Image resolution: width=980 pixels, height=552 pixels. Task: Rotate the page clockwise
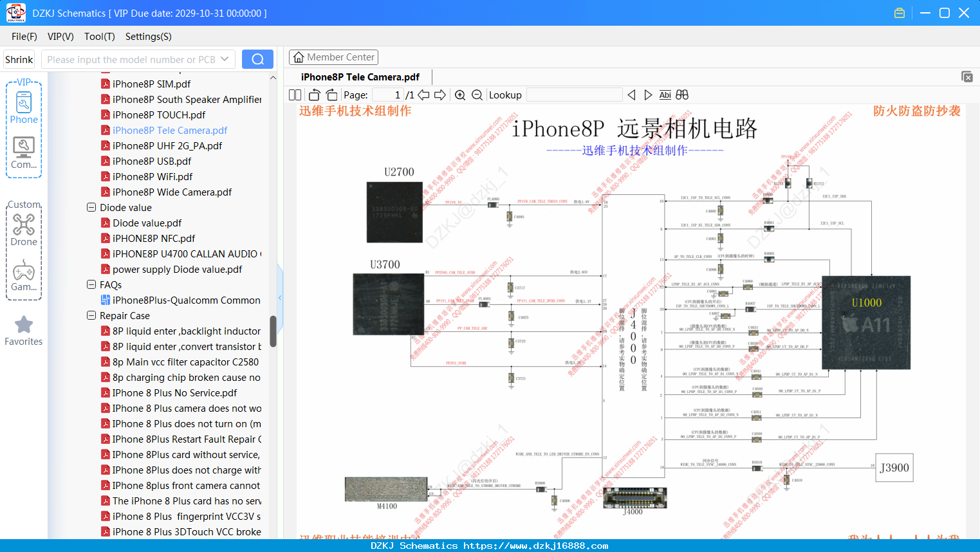[x=332, y=95]
